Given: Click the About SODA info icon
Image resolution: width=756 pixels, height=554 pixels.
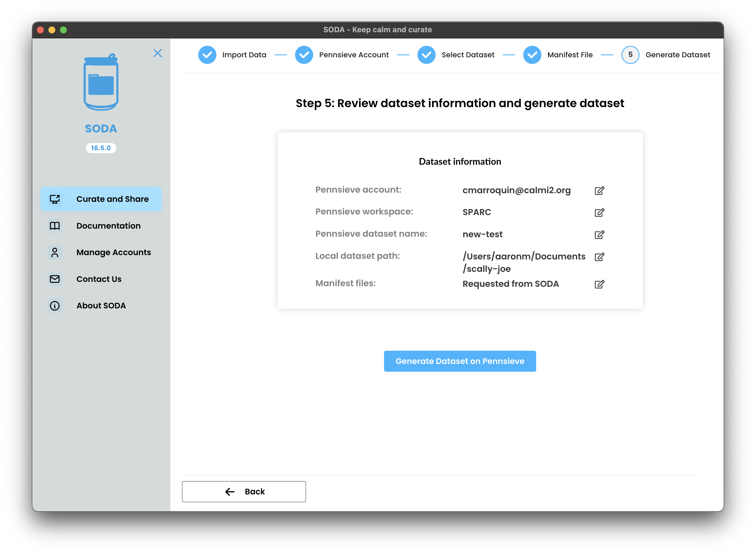Looking at the screenshot, I should click(x=55, y=306).
